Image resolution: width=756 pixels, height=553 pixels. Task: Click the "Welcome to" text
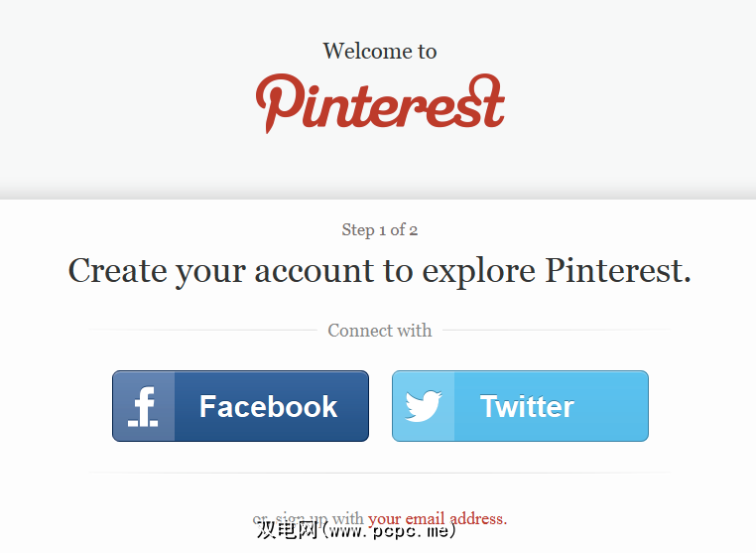click(380, 52)
